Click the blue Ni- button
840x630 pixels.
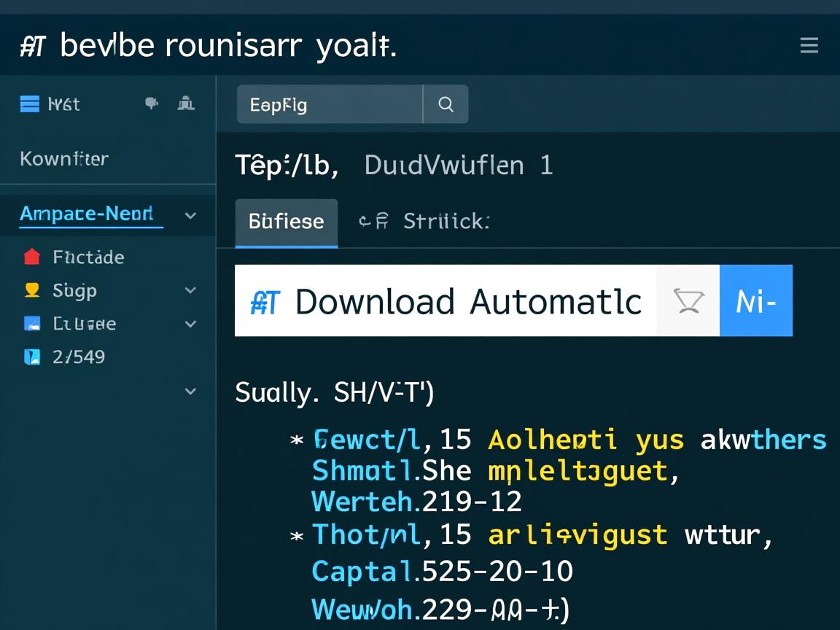(755, 300)
